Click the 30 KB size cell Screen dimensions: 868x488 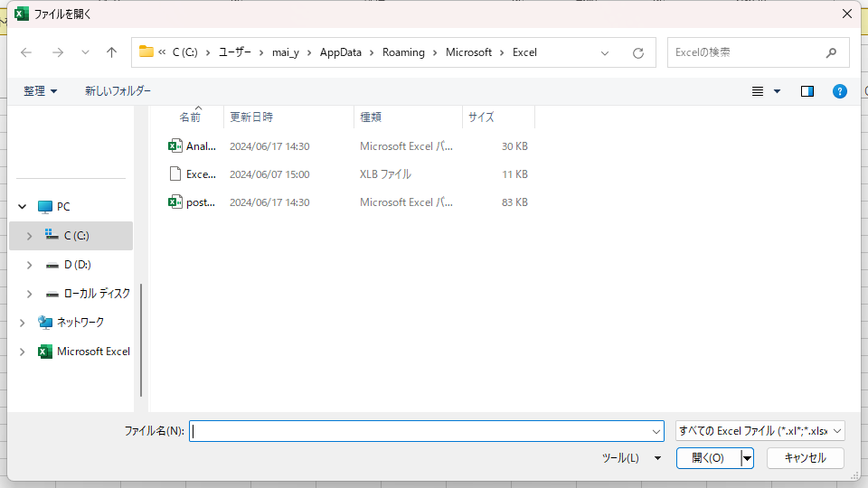[514, 146]
